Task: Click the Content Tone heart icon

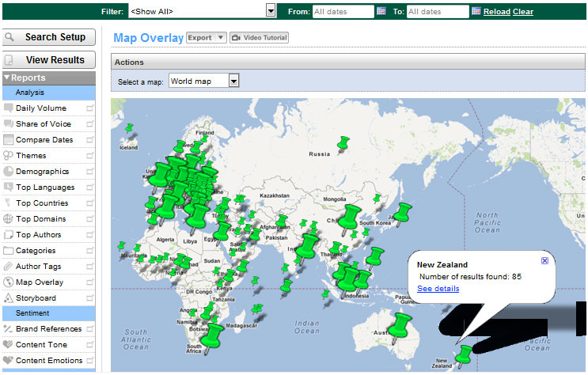Action: 8,344
